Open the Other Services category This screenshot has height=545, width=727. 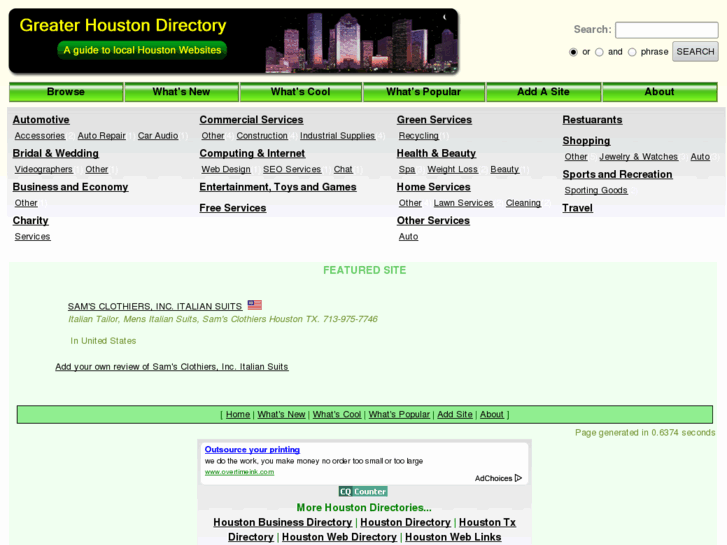pyautogui.click(x=433, y=221)
